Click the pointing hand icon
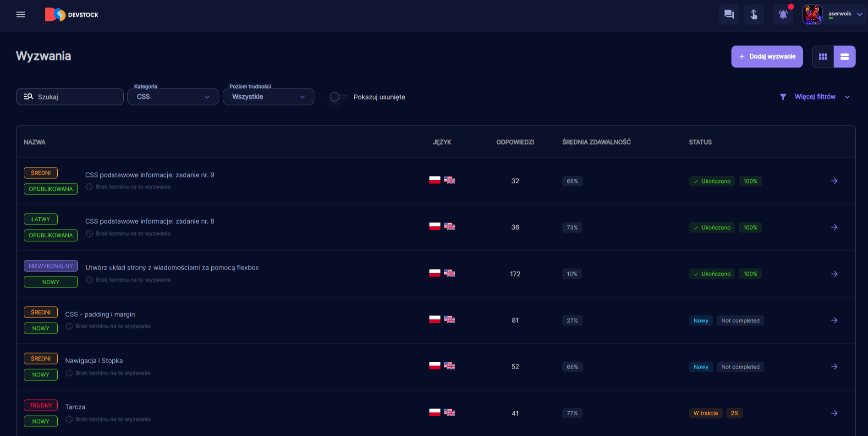Viewport: 868px width, 436px height. click(x=754, y=15)
